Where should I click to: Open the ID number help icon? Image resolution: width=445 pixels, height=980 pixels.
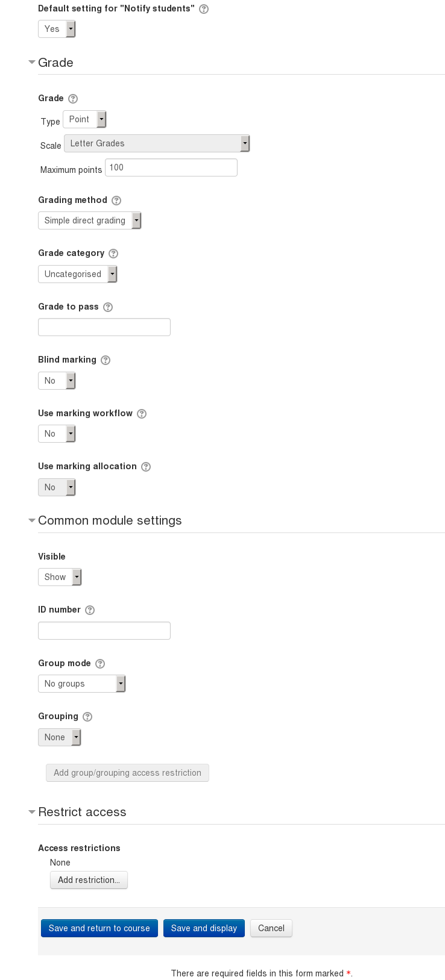coord(90,610)
